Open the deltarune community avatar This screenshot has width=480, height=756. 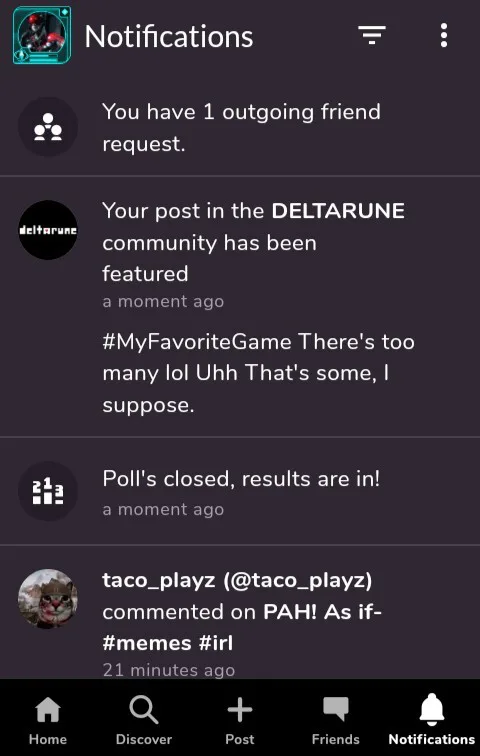tap(48, 230)
